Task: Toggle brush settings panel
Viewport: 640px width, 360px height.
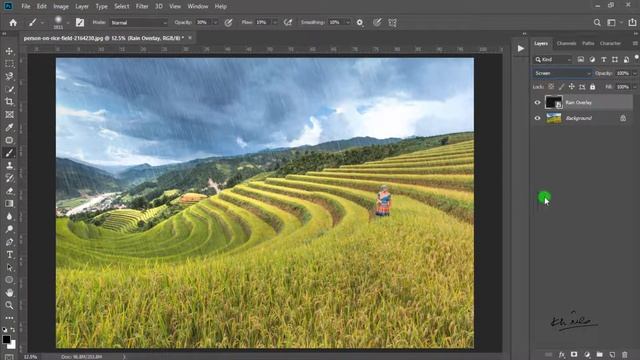Action: pos(80,22)
